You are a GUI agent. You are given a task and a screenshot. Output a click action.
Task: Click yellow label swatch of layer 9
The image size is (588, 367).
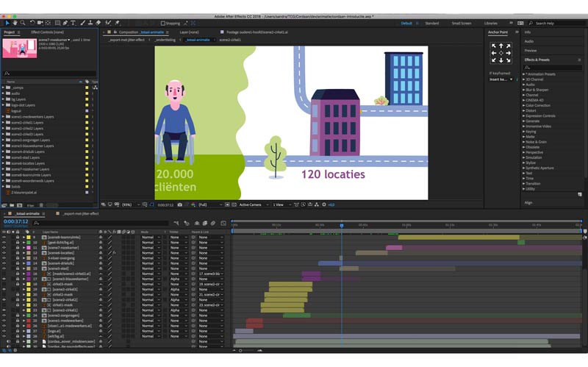(x=29, y=238)
